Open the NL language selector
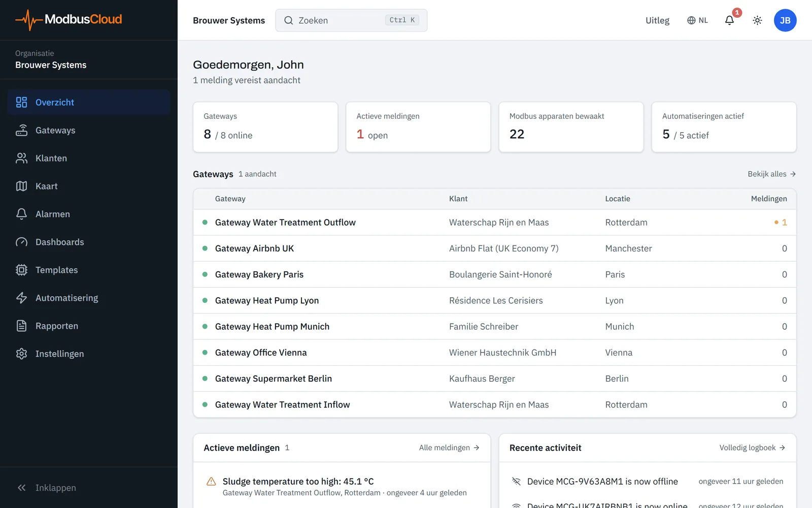Image resolution: width=812 pixels, height=508 pixels. click(697, 20)
